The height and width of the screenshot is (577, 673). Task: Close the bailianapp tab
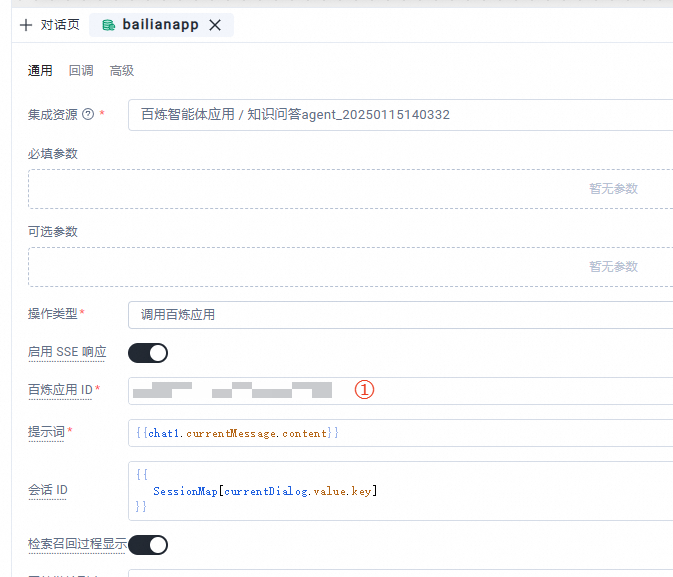(x=215, y=25)
